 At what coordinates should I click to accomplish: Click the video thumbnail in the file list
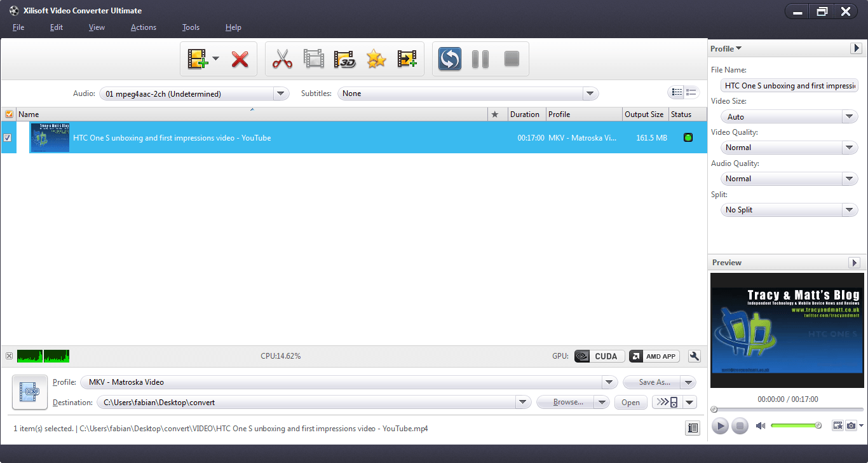[49, 137]
